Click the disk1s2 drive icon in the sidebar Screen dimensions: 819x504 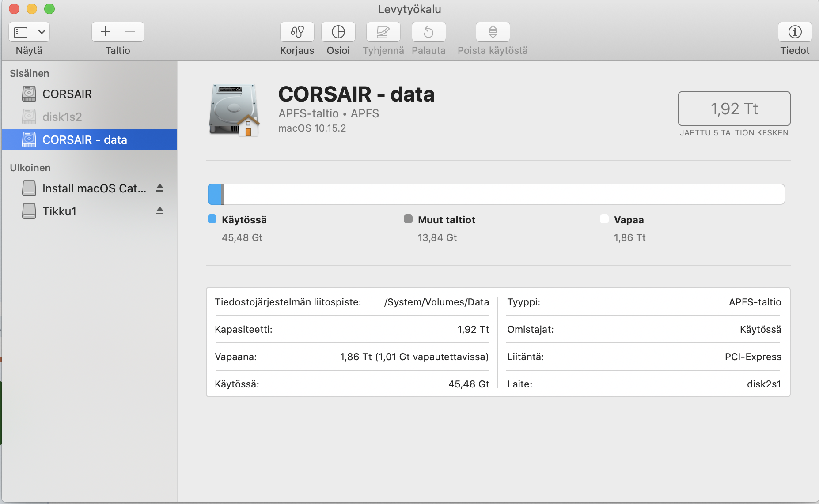tap(29, 117)
